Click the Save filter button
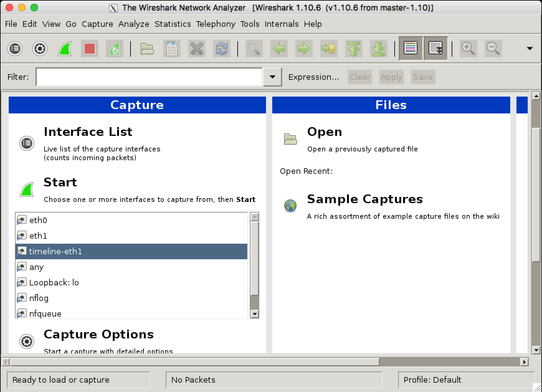Image resolution: width=542 pixels, height=392 pixels. pos(423,77)
